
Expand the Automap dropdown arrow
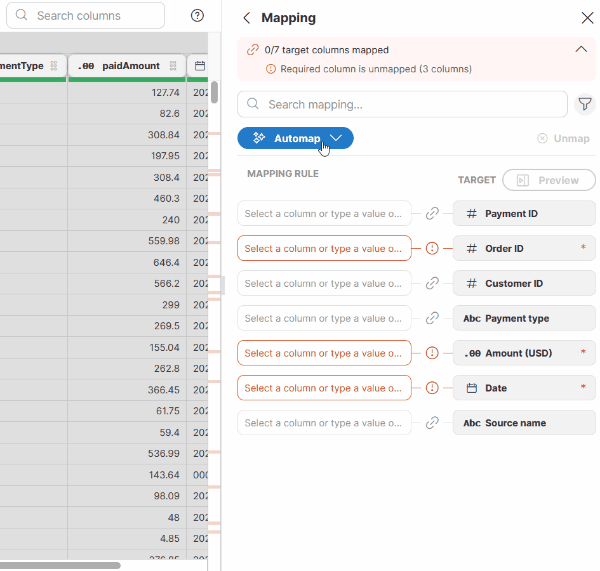click(337, 138)
